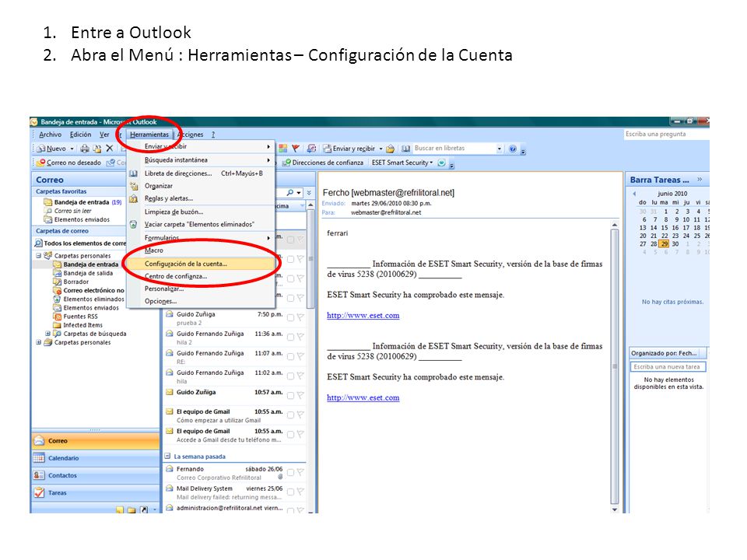
Task: Click Todos los elementos de correo search icon
Action: 39,243
